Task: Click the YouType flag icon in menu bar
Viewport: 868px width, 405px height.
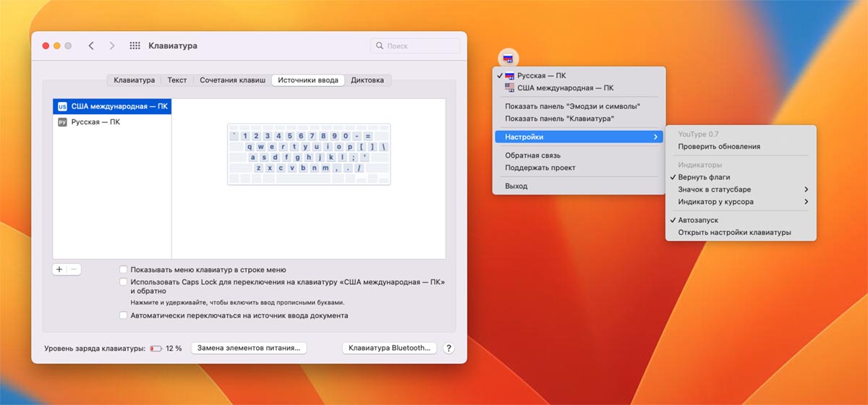Action: [509, 59]
